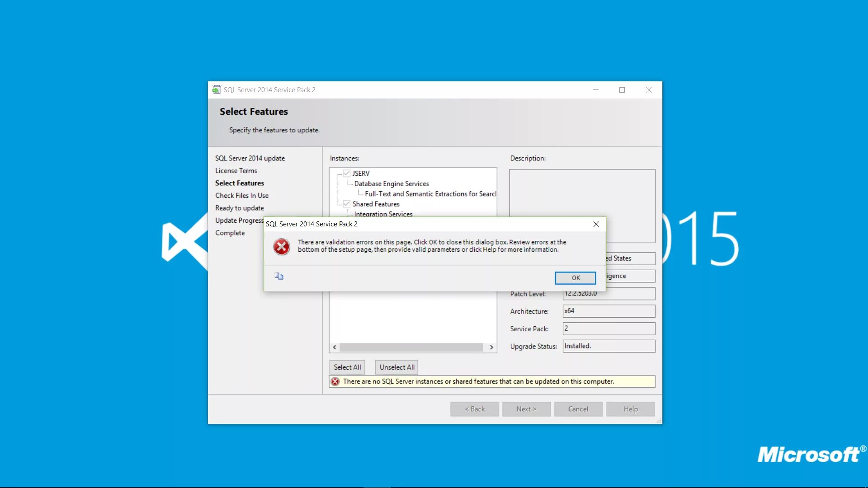Click the SQL Server 2014 setup icon
Screen dimensions: 868x488
[x=215, y=89]
